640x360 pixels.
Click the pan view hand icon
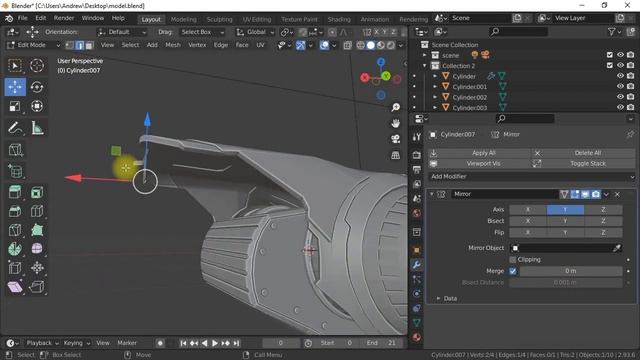pyautogui.click(x=395, y=123)
